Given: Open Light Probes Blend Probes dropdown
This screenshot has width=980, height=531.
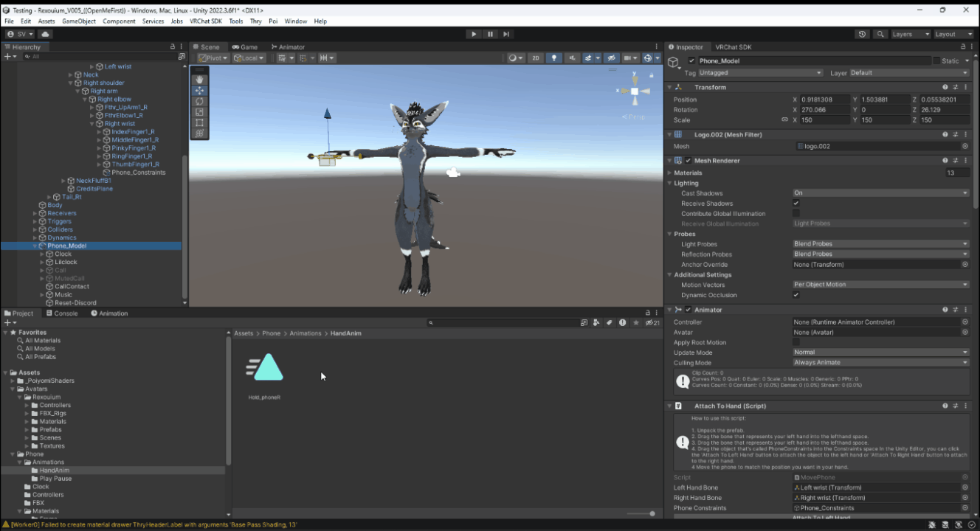Looking at the screenshot, I should (881, 244).
